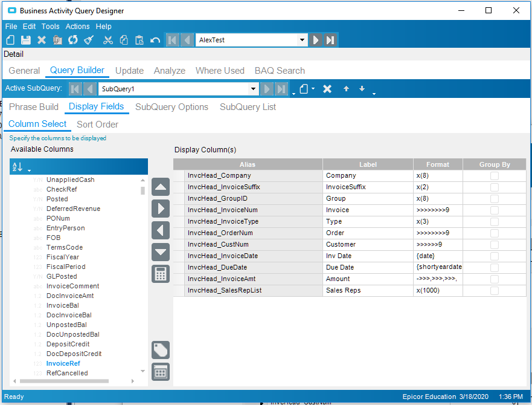Click the New SubQuery page icon

tap(304, 89)
